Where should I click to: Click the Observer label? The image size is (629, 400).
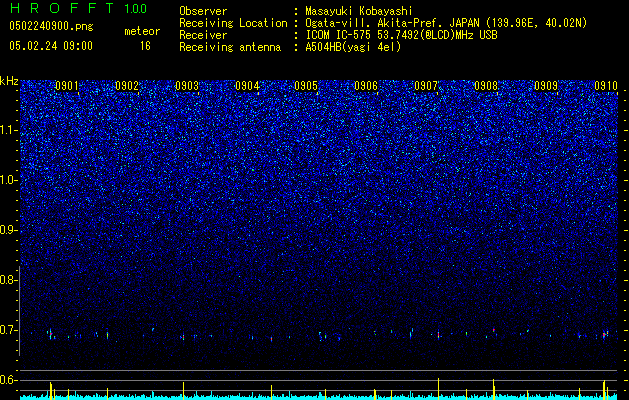pos(203,11)
